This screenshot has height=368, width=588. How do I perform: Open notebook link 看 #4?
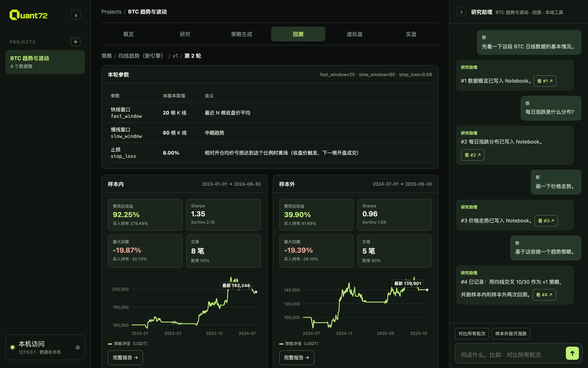click(544, 295)
